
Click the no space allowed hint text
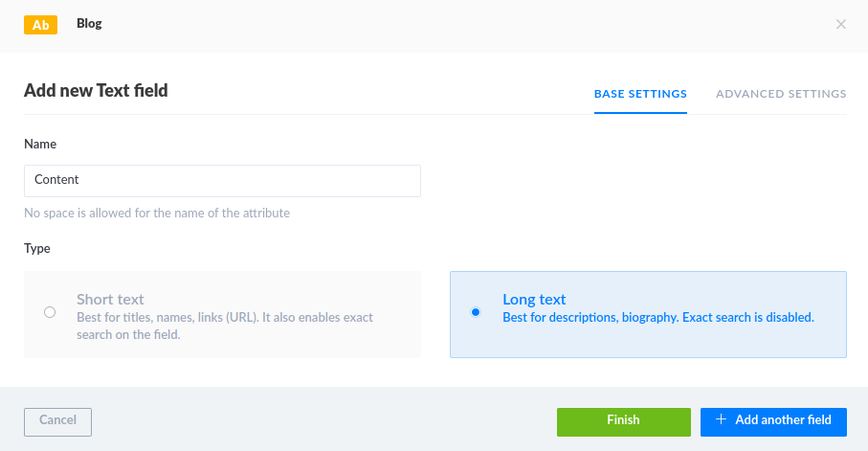(157, 213)
